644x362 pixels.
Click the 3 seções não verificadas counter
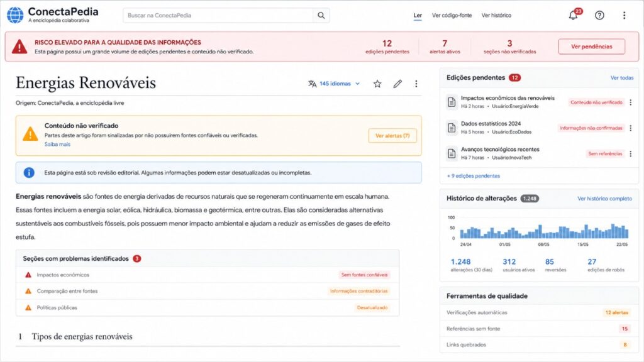click(x=509, y=47)
